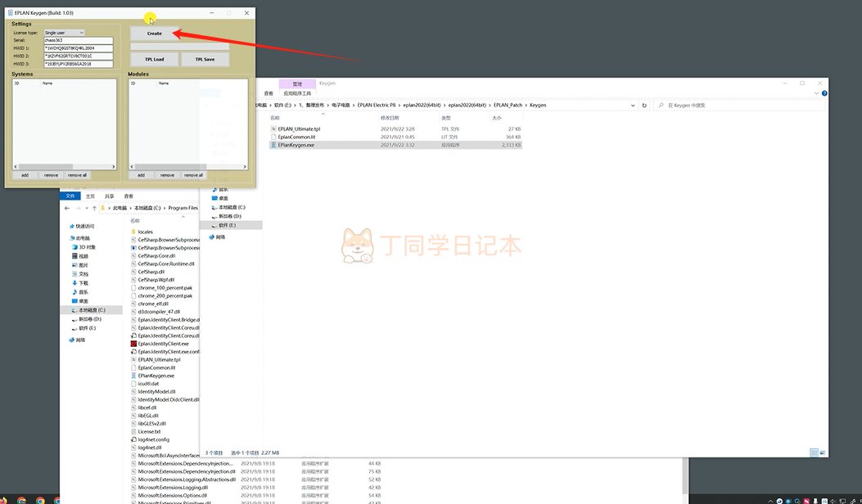Click the refresh icon beside the address bar
862x504 pixels.
(644, 106)
